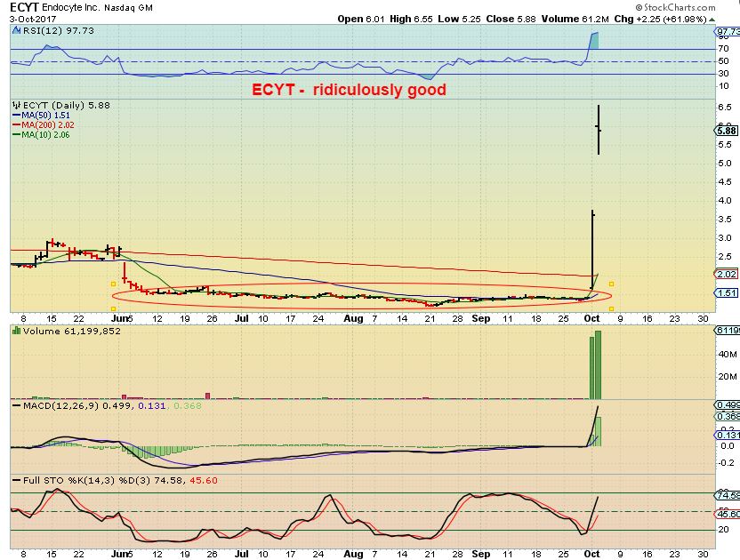This screenshot has height=560, width=740.
Task: Click the Nasdaq GM exchange label
Action: point(128,8)
